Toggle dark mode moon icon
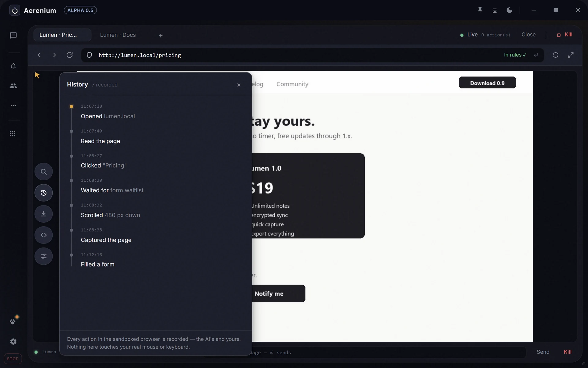Screen dimensions: 588x368 pyautogui.click(x=509, y=10)
